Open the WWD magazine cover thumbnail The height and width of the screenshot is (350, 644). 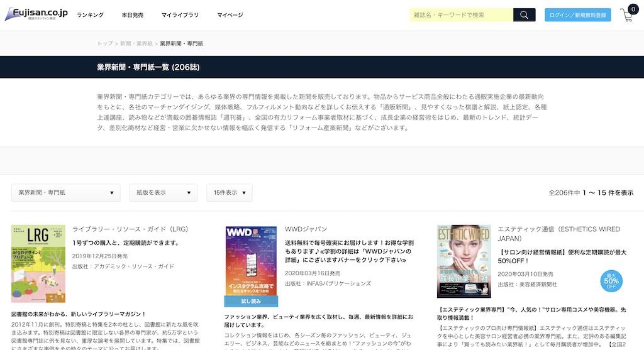click(251, 261)
